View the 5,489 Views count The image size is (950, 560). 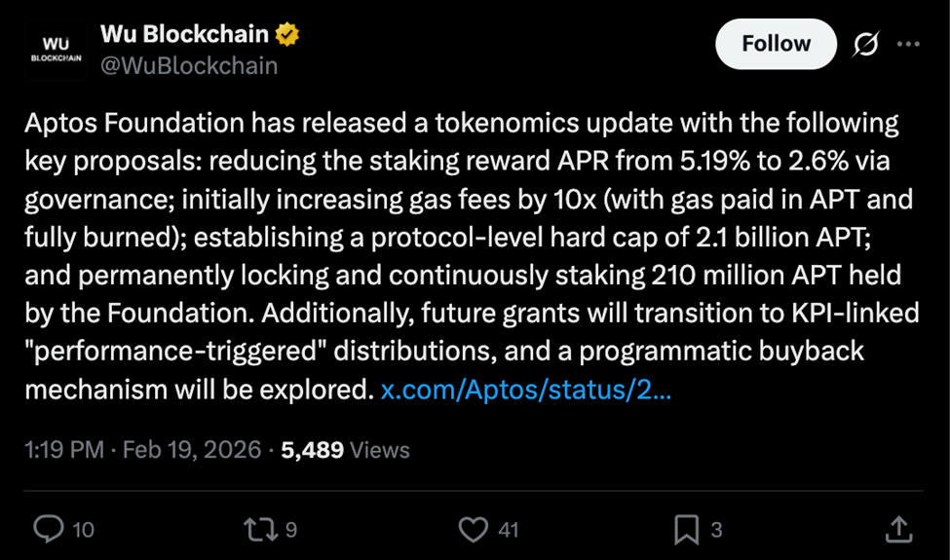coord(345,450)
